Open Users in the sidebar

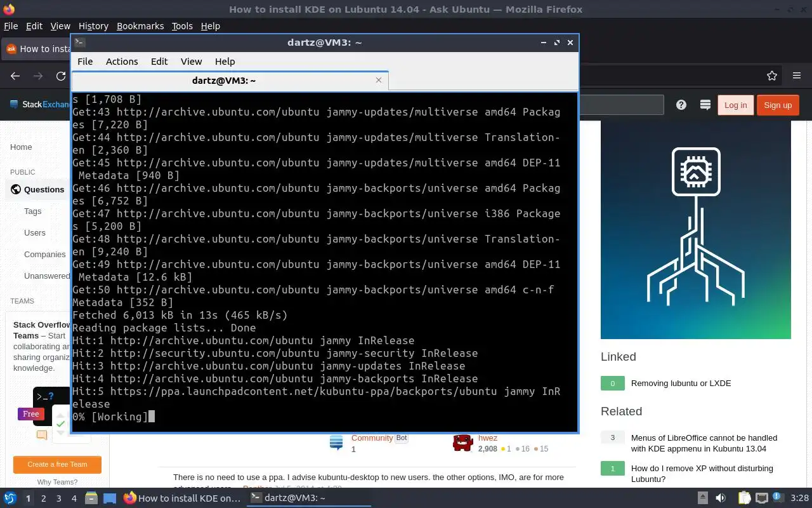[x=35, y=232]
